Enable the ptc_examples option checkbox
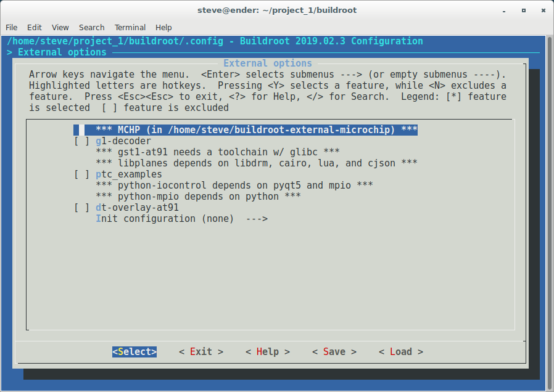 pyautogui.click(x=81, y=174)
